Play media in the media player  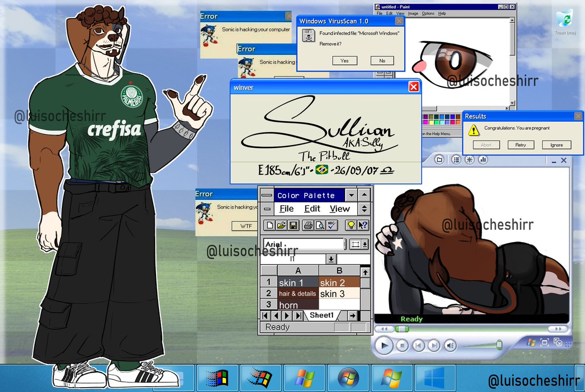click(x=384, y=346)
